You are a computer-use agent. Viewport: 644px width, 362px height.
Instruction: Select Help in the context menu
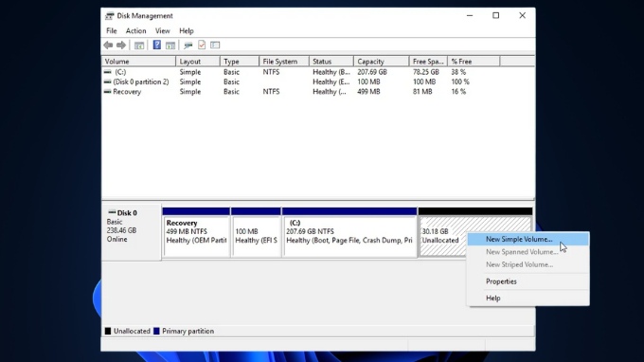click(x=528, y=299)
